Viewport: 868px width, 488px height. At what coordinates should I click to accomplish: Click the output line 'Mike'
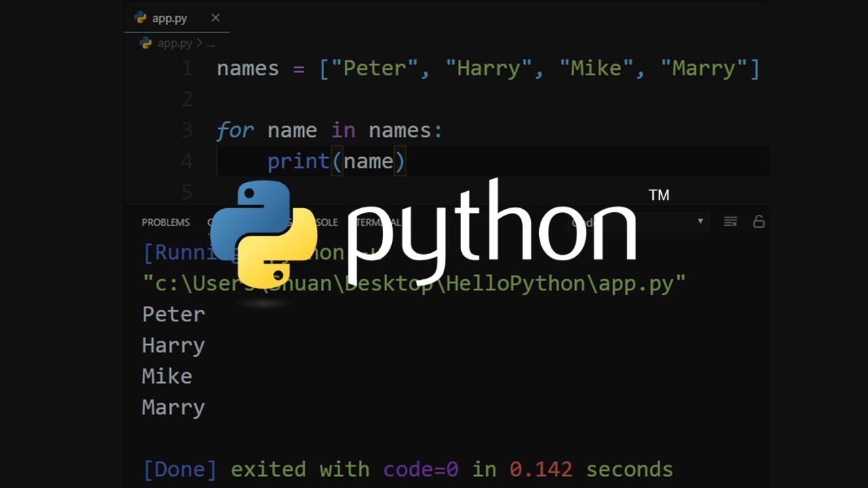pos(167,376)
